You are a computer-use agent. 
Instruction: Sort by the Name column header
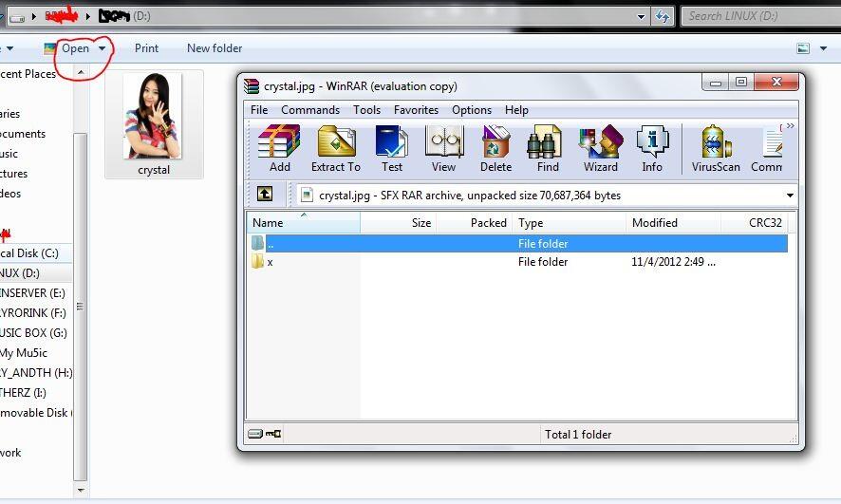303,222
